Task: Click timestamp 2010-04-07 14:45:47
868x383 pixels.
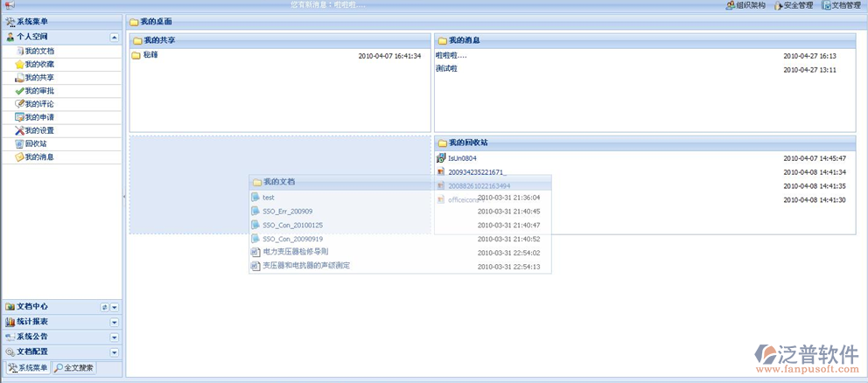Action: tap(815, 158)
